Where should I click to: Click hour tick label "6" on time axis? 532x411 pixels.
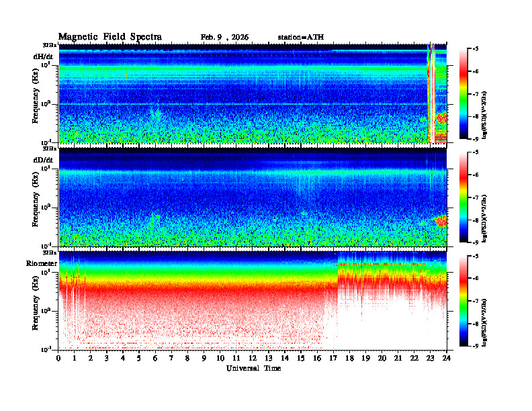click(x=155, y=359)
